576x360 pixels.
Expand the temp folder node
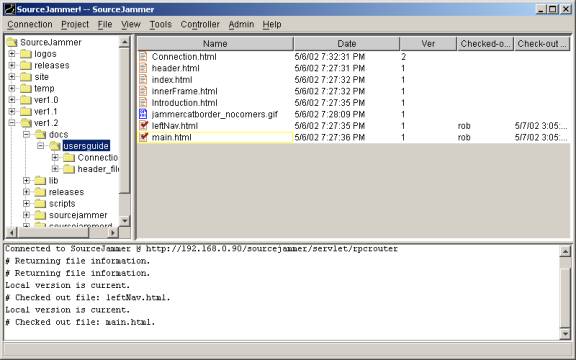click(x=12, y=89)
